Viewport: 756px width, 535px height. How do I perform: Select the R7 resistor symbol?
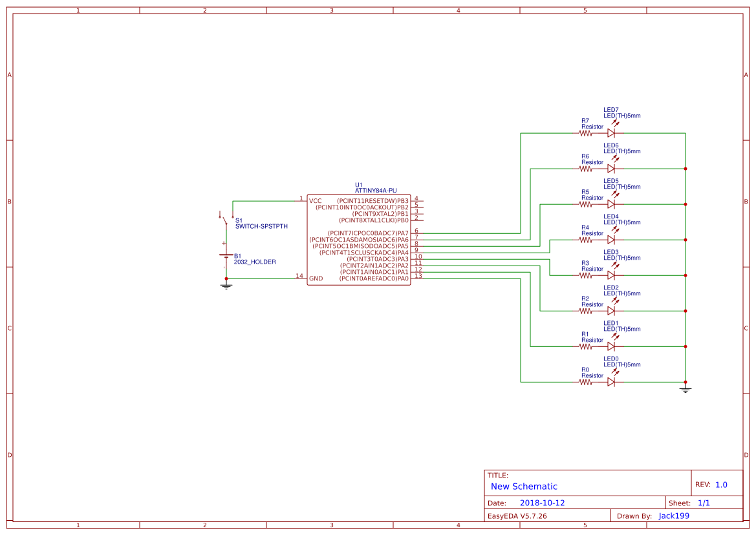pos(586,133)
